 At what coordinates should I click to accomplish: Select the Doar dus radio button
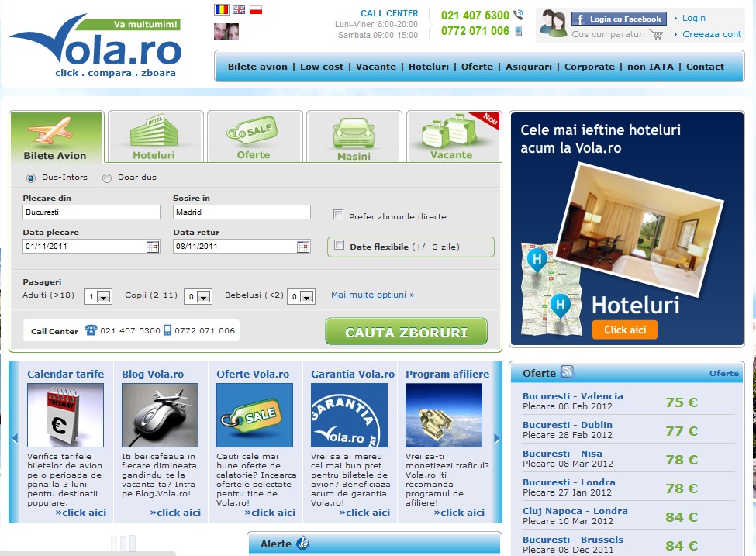(107, 178)
